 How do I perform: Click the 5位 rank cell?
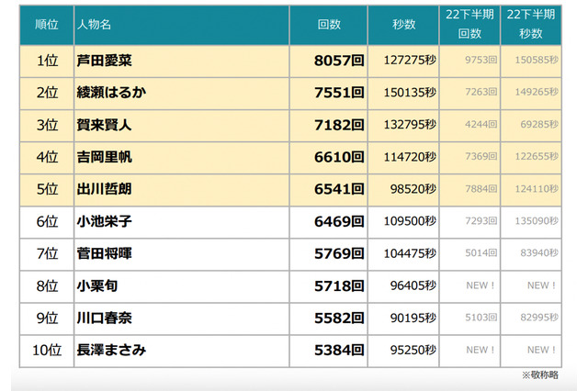coord(47,189)
